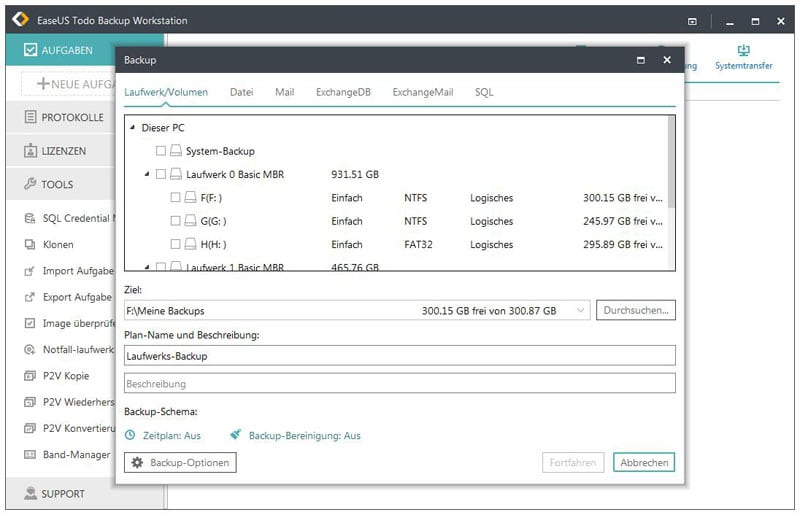Click the NEUE AUFGABE button
This screenshot has width=800, height=515.
pos(69,84)
